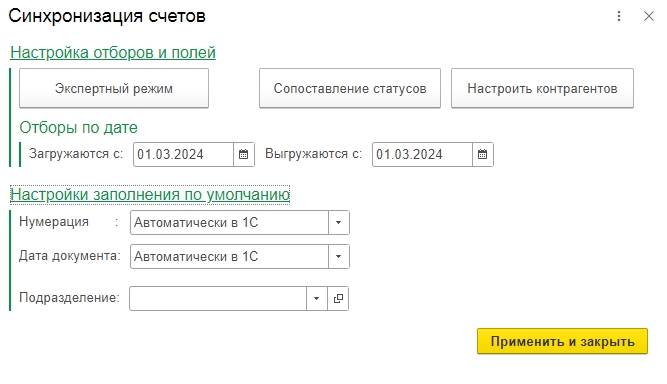Click the Сопоставление статусов button
This screenshot has width=667, height=384.
[350, 88]
